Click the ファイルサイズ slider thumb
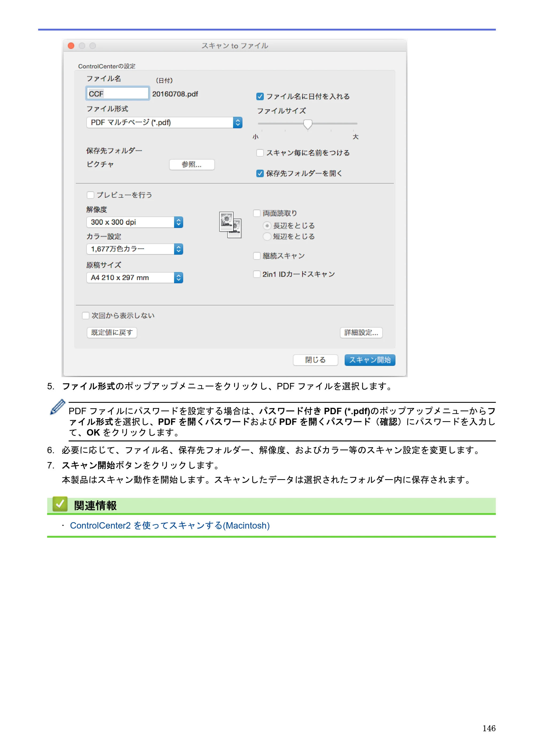This screenshot has width=534, height=756. pyautogui.click(x=307, y=124)
